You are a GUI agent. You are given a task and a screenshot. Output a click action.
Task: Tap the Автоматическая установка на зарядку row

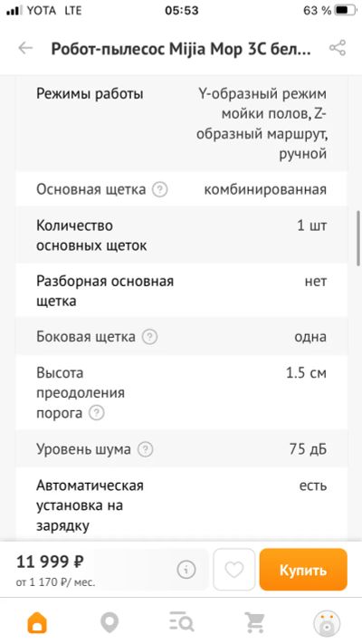click(x=181, y=505)
